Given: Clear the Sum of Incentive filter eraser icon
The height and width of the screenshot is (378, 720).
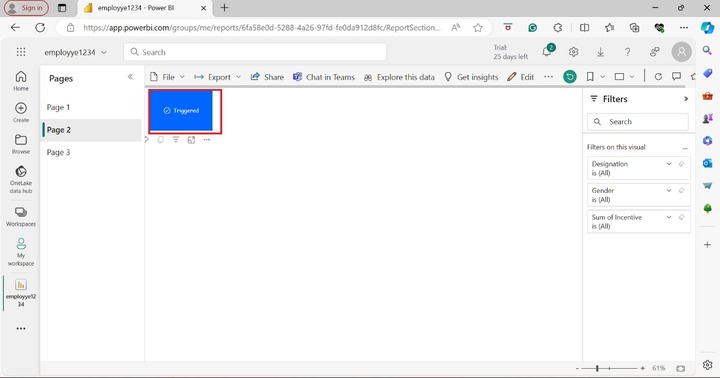Looking at the screenshot, I should pyautogui.click(x=681, y=217).
